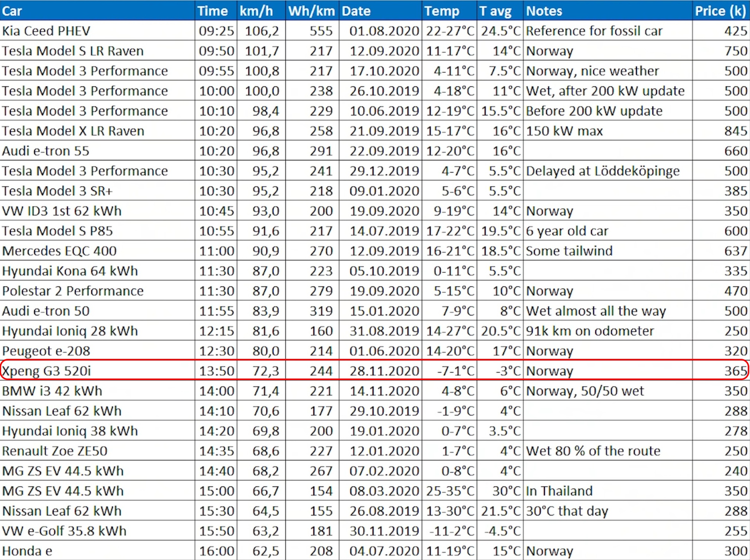This screenshot has height=560, width=750.
Task: Select the Polestar 2 Performance cell
Action: (97, 291)
